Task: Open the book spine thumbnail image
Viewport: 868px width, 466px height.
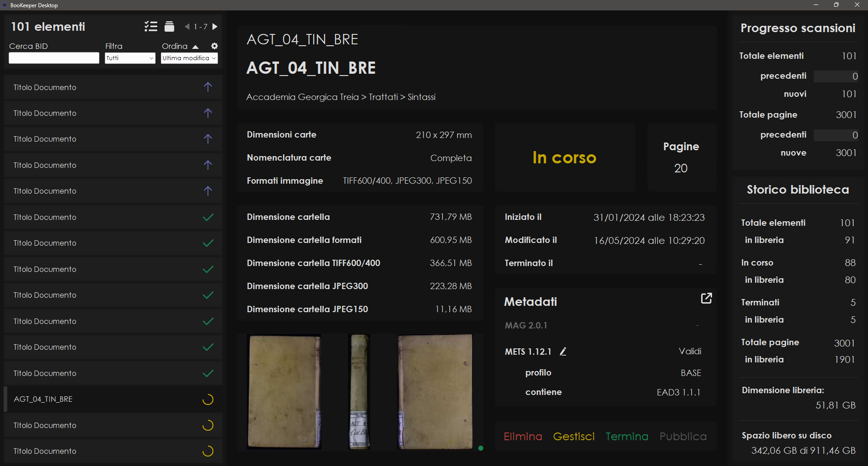Action: point(359,392)
